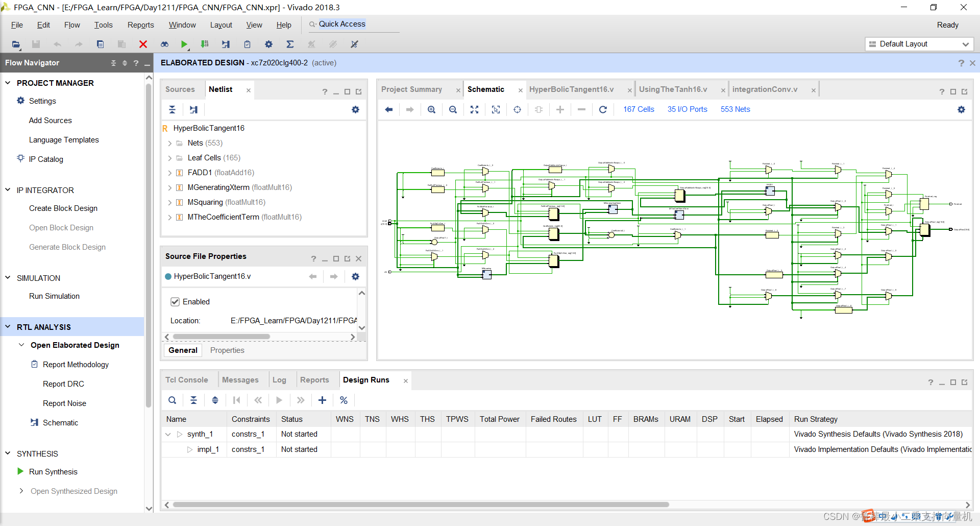Click the Sigma report toolbar icon
980x526 pixels.
pyautogui.click(x=290, y=44)
